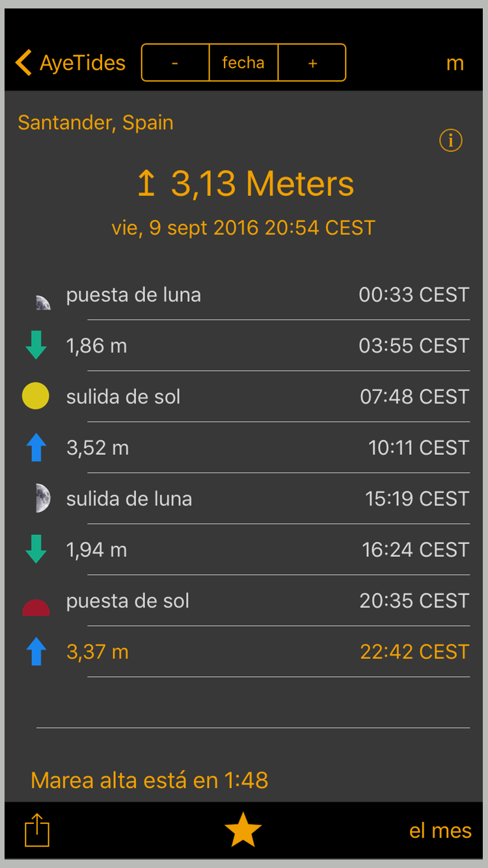Open the el mes monthly view
The image size is (488, 868).
click(440, 830)
